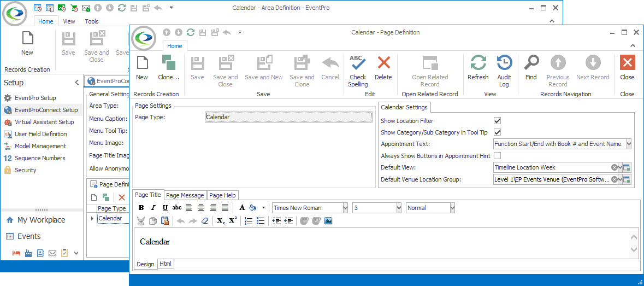The image size is (644, 286).
Task: Open Model Management in Setup panel
Action: (x=34, y=146)
